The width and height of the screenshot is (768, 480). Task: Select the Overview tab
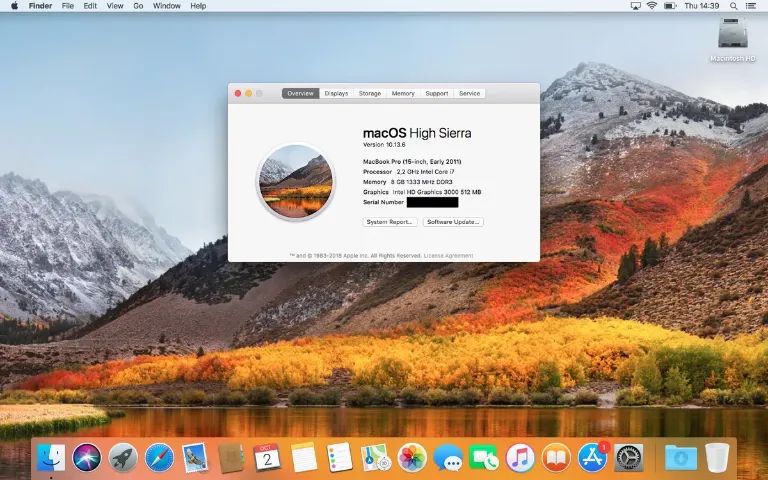coord(300,93)
